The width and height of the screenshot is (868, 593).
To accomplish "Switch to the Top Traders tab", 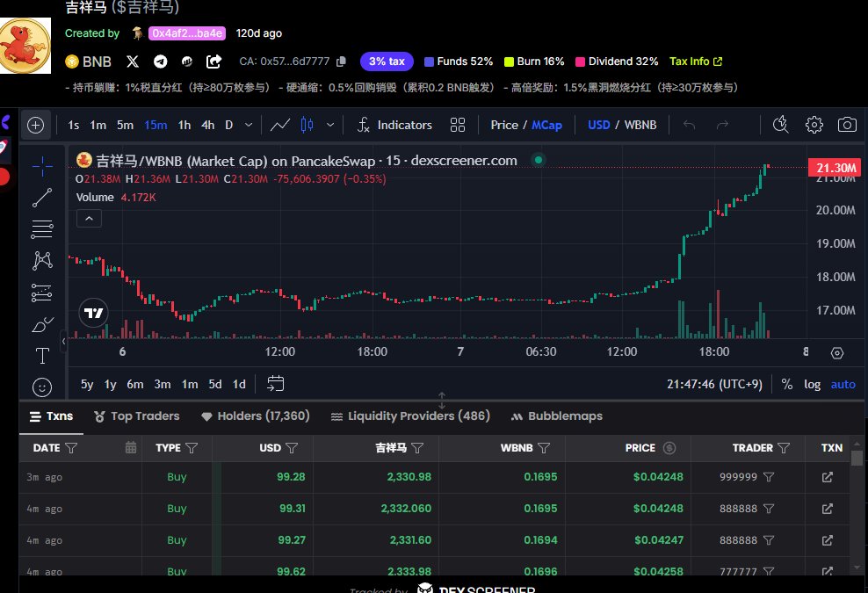I will pos(137,416).
